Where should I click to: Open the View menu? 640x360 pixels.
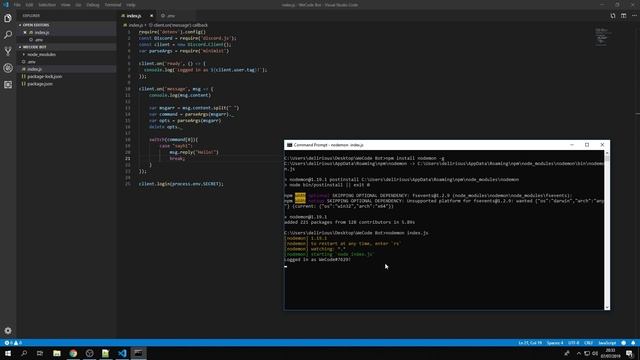click(x=66, y=5)
